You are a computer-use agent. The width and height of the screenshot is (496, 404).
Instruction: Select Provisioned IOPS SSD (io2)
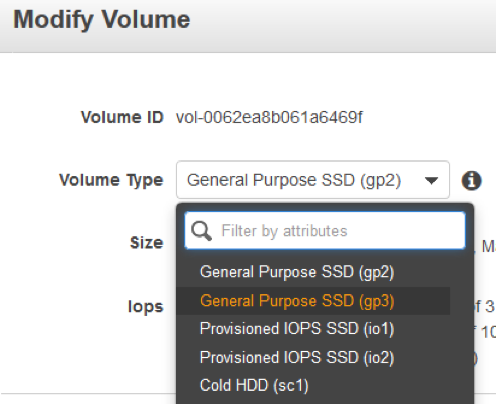pos(297,358)
